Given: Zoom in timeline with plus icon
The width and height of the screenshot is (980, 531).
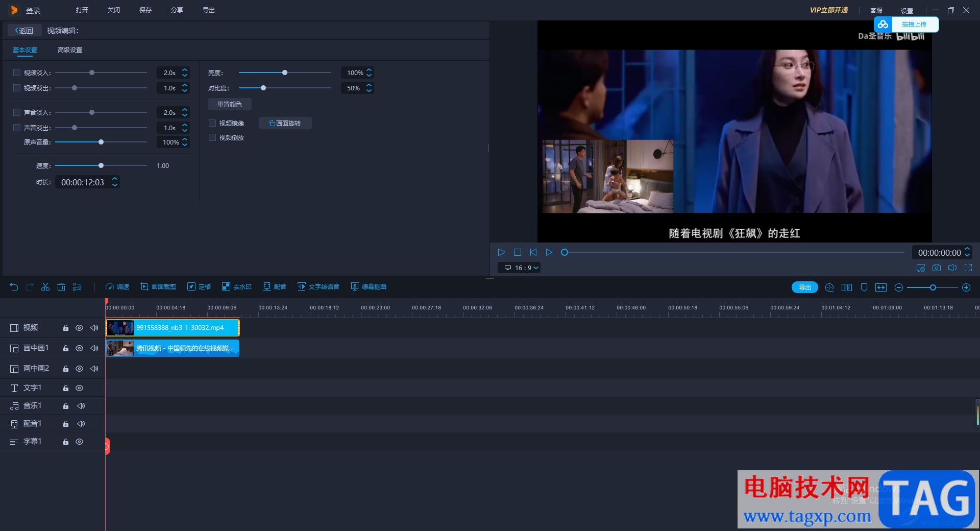Looking at the screenshot, I should pos(966,287).
